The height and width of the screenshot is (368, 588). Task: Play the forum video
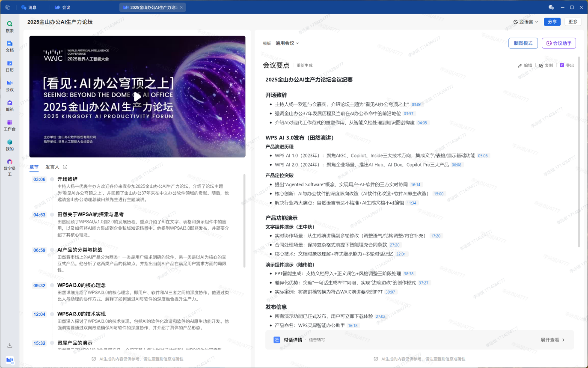[x=137, y=97]
